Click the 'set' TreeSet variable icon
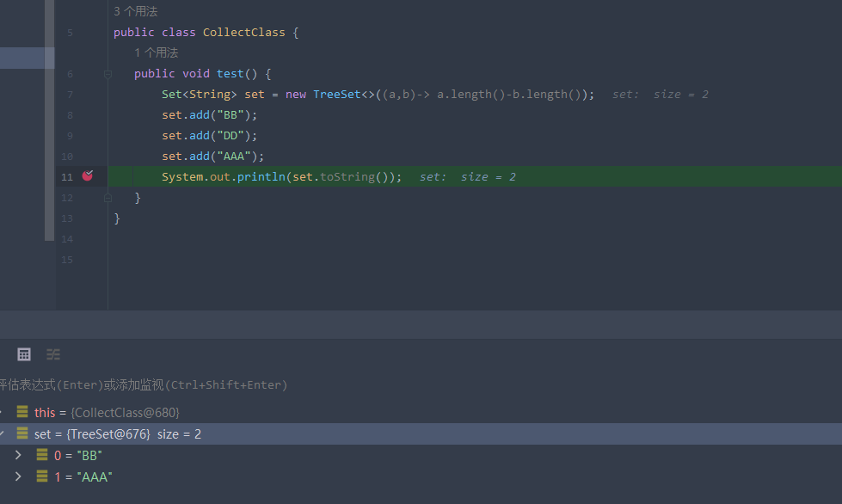 tap(22, 434)
